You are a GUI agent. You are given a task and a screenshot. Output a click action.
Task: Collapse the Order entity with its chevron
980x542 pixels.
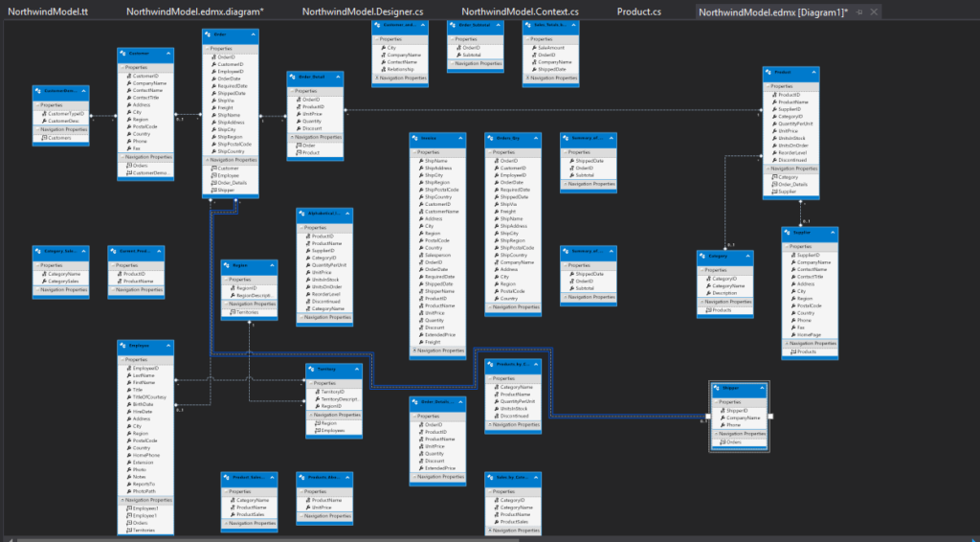253,35
